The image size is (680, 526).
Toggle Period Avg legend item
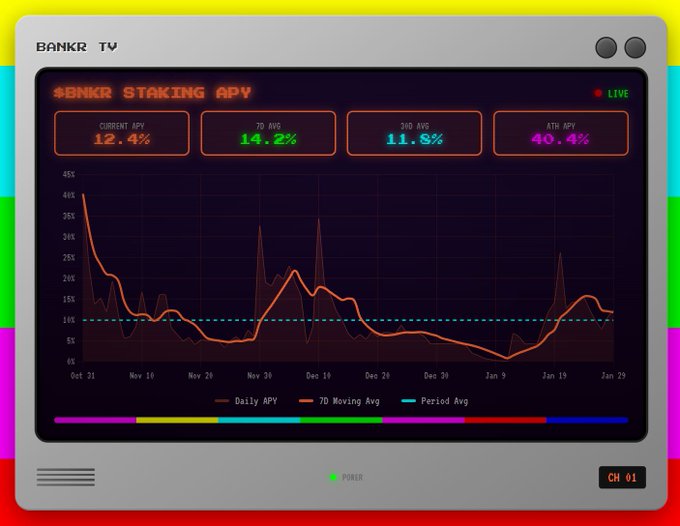point(434,401)
